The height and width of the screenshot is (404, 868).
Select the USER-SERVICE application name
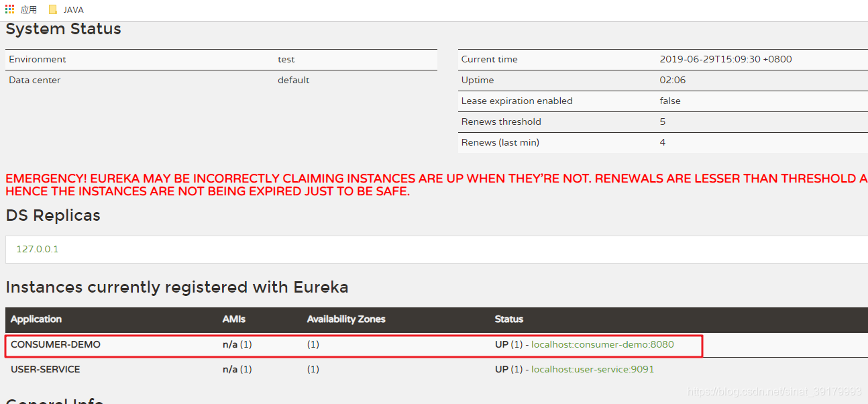coord(46,369)
